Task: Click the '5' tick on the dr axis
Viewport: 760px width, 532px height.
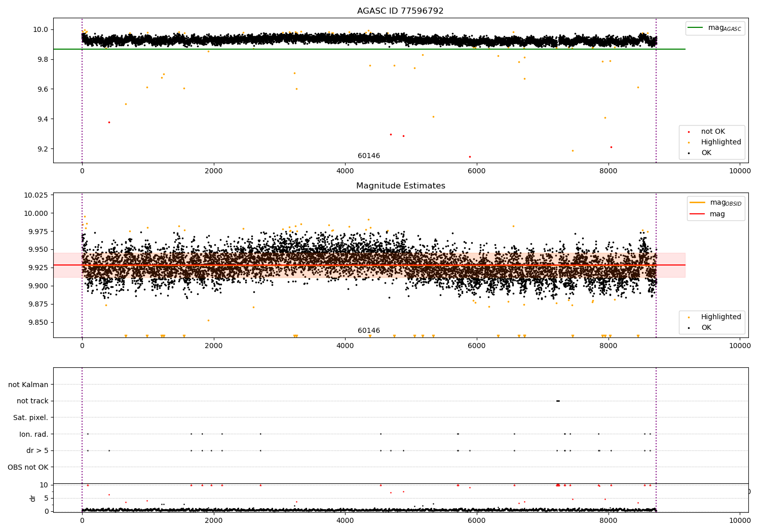Action: point(47,498)
